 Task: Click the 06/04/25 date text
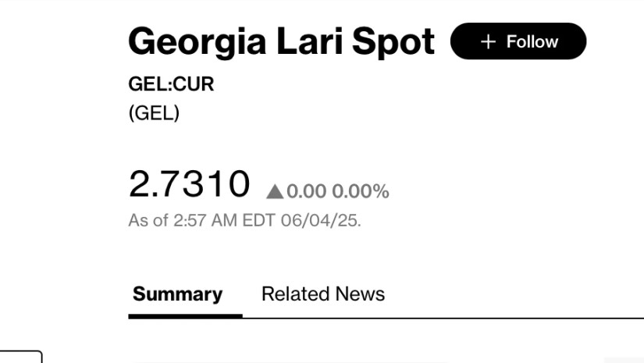(321, 220)
